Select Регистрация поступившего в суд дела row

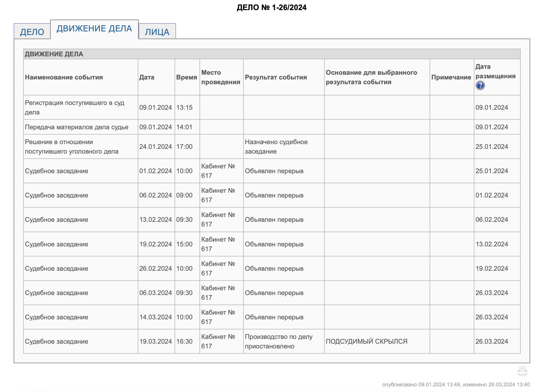tap(272, 107)
